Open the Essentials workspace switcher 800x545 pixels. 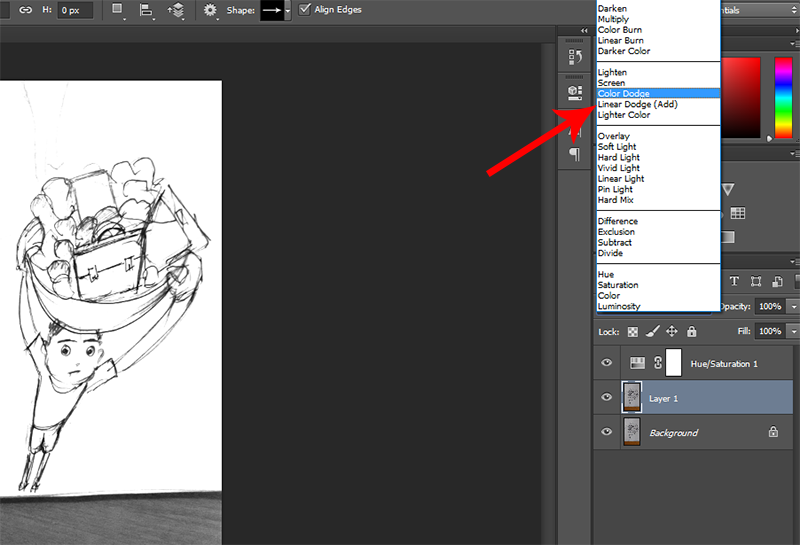[760, 10]
